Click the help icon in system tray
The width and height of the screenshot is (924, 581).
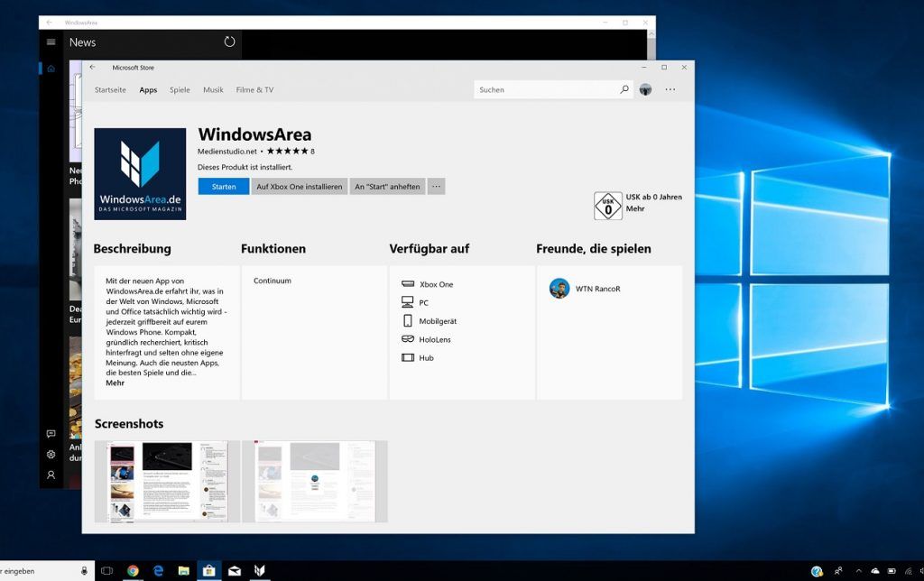[x=817, y=571]
